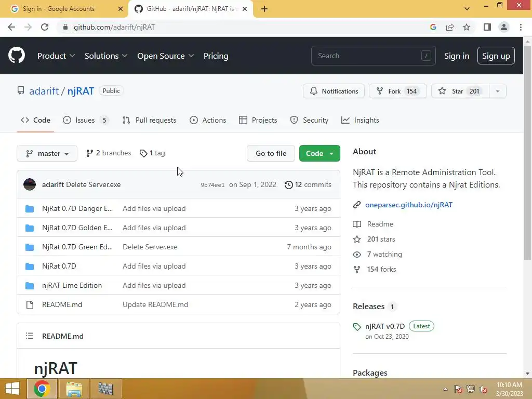Open Chrome's three-dot menu
This screenshot has height=399, width=532.
521,27
